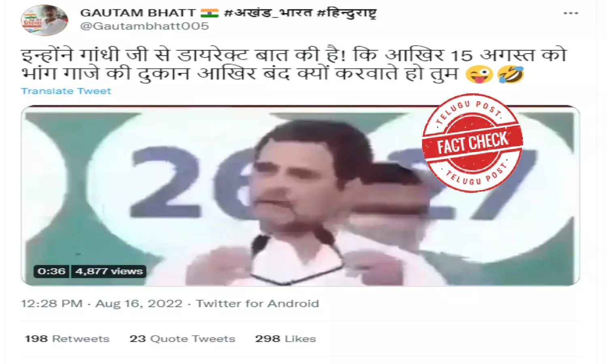Click the Telugu Post Fact Check stamp

tap(472, 143)
